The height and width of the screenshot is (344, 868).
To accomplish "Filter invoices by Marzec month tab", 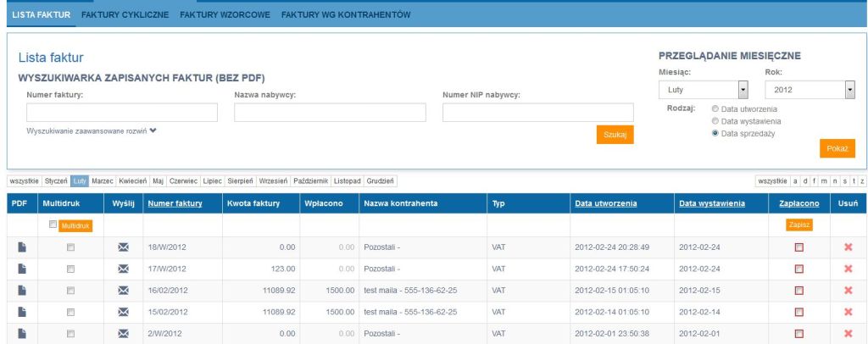I will [103, 180].
